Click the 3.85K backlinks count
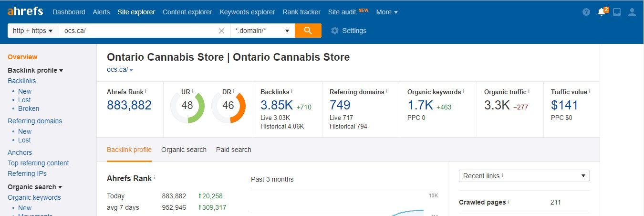644x216 pixels. coord(276,105)
